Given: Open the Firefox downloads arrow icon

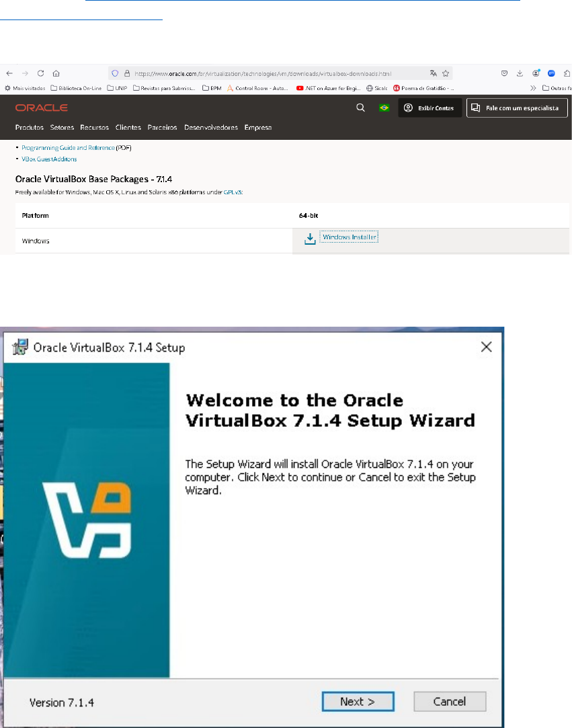Looking at the screenshot, I should pos(520,73).
